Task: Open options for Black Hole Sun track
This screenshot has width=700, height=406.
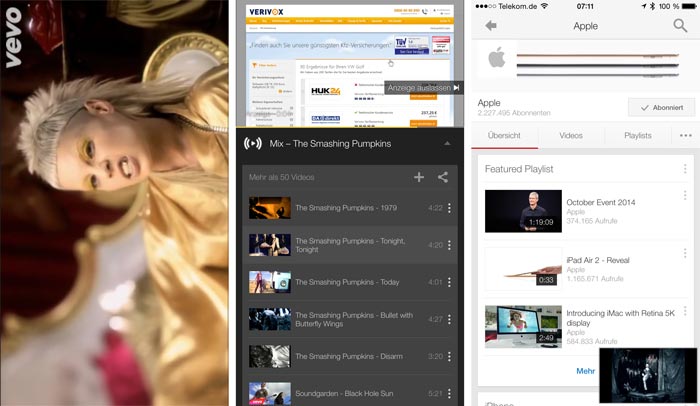Action: click(449, 393)
